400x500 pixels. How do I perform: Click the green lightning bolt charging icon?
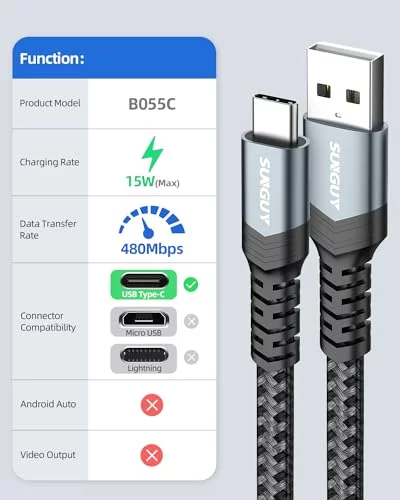pos(152,154)
